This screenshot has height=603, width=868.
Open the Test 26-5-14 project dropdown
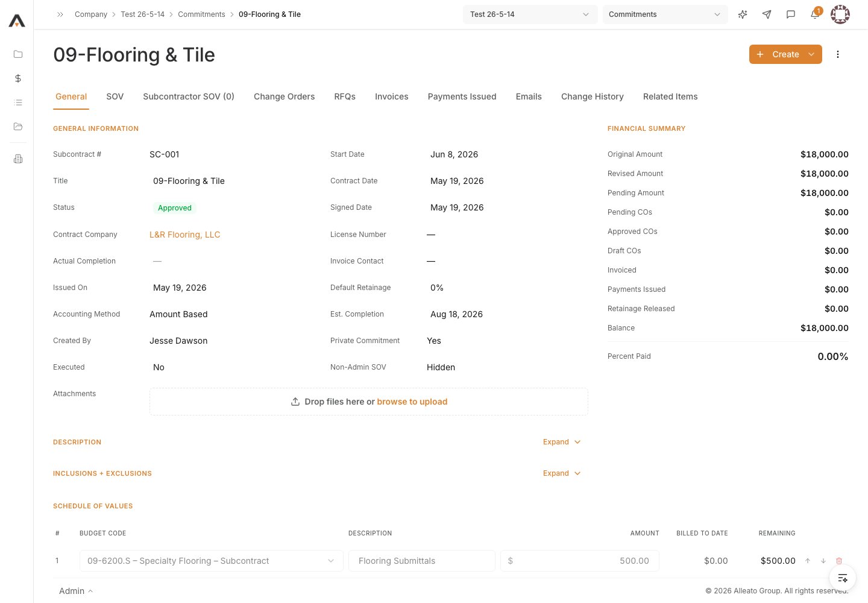tap(530, 14)
